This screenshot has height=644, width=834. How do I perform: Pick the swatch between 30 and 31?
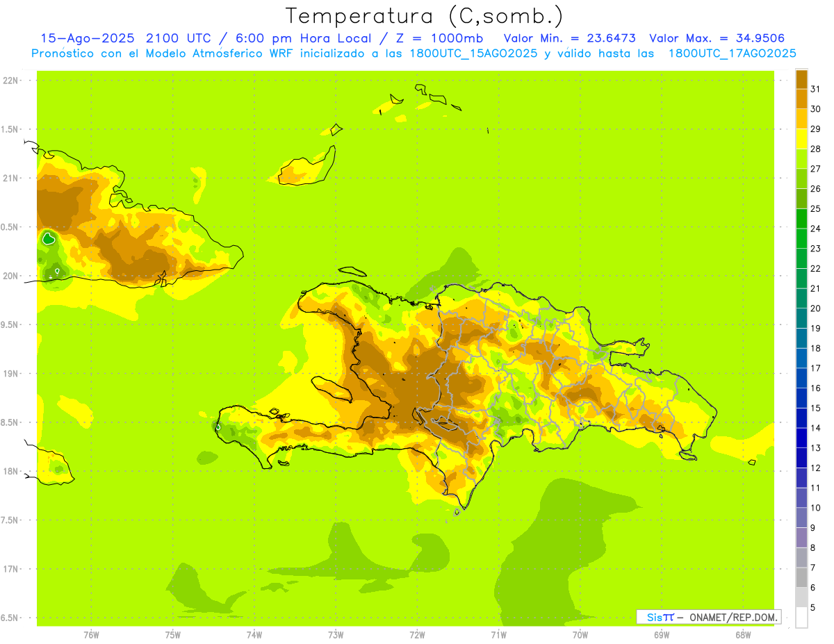click(801, 99)
